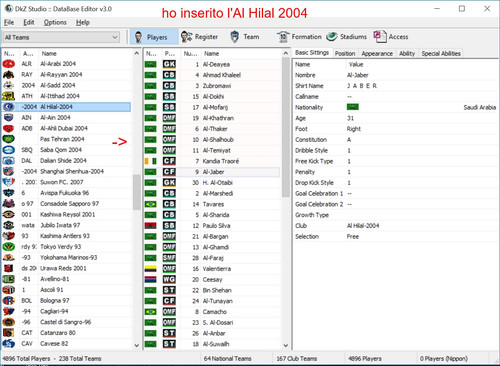Click the Al Hilal-2004 team logo
The image size is (500, 366).
[9, 107]
